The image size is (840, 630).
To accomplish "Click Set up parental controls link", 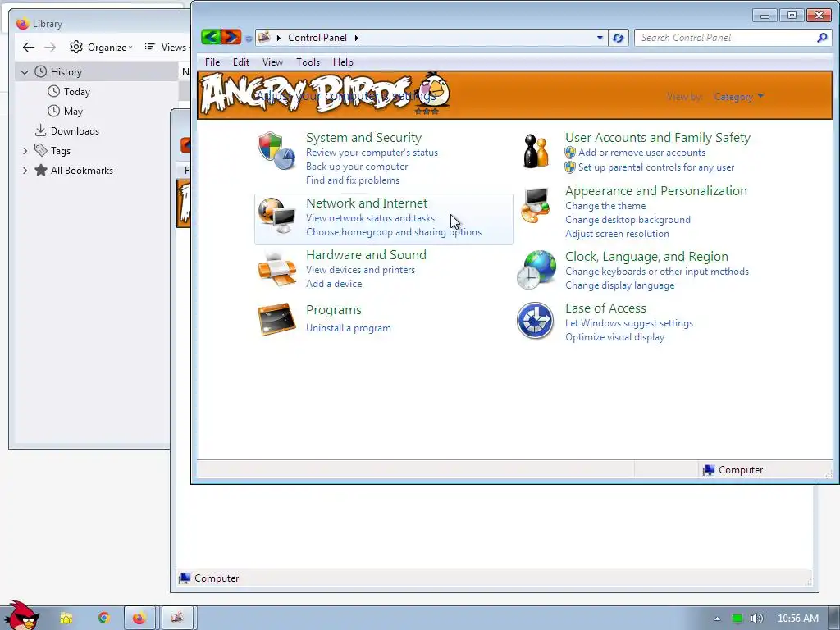I will (x=656, y=167).
